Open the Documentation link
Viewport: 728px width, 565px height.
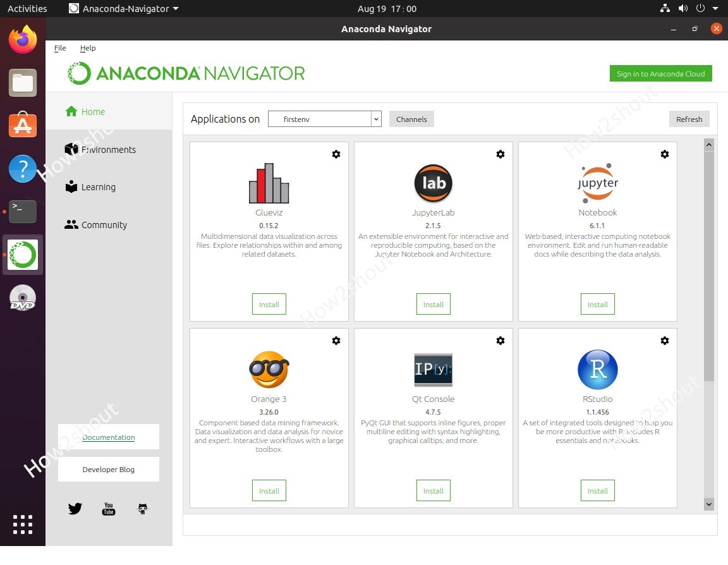click(108, 437)
